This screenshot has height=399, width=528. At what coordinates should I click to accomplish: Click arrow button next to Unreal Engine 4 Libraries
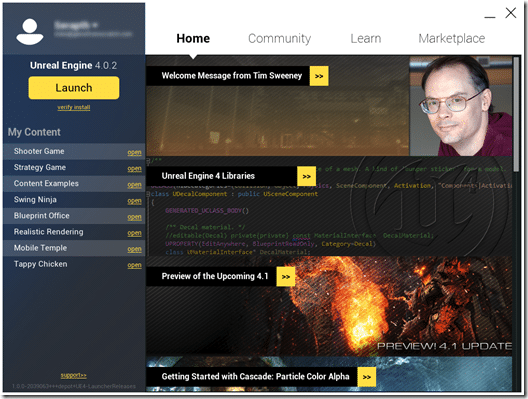tap(306, 176)
